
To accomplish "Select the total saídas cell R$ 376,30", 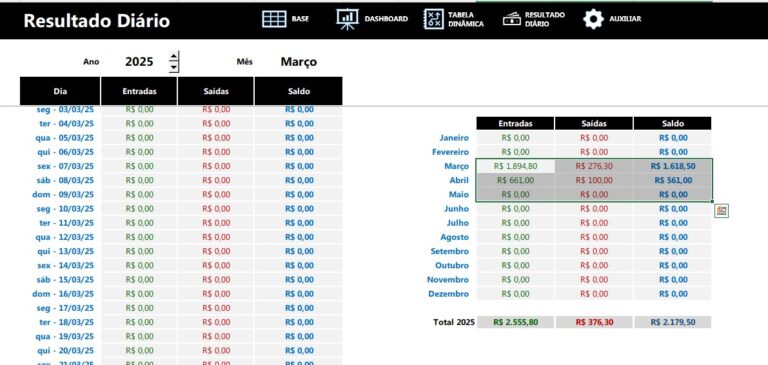I will [594, 322].
